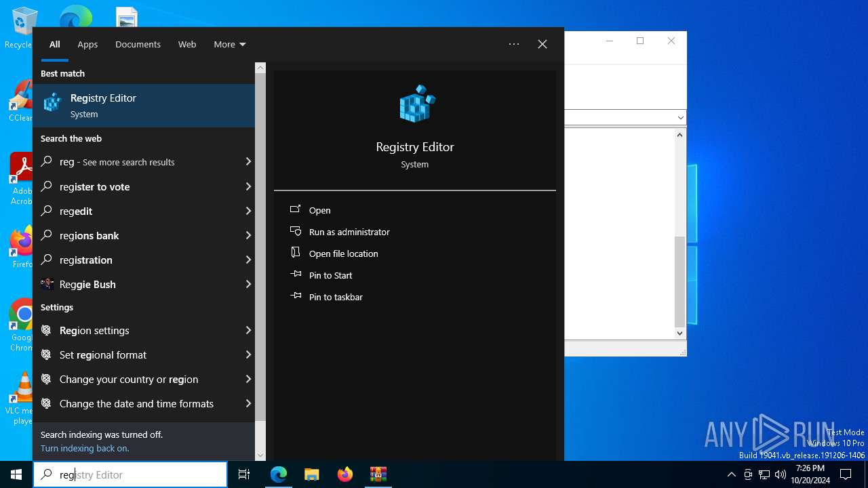Open File Explorer from the taskbar

[311, 474]
